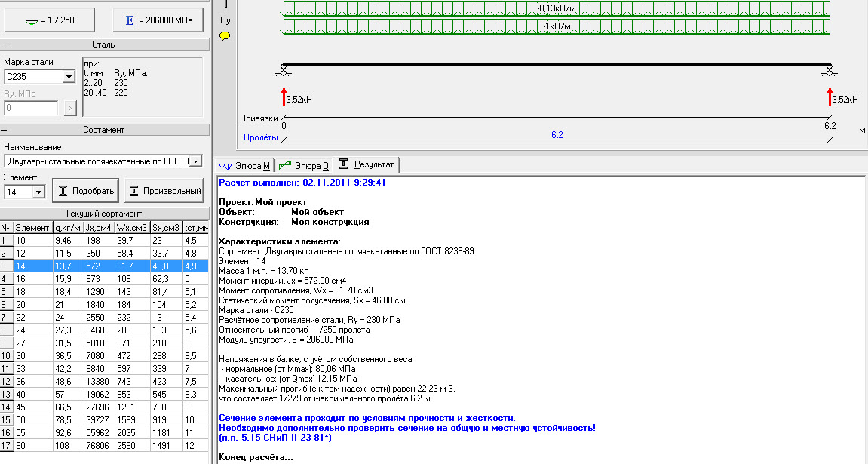Image resolution: width=868 pixels, height=464 pixels.
Task: Click the Пролёты blue label link
Action: point(260,137)
